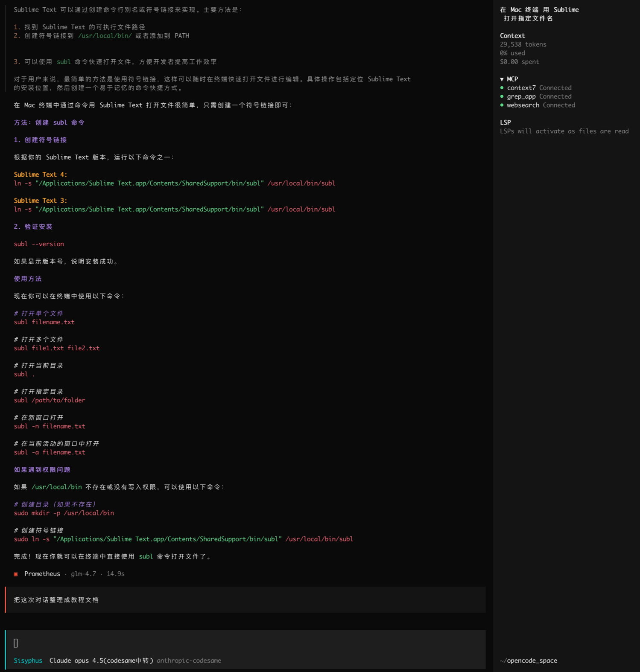Click 'LSPs will activate as files are read'
The height and width of the screenshot is (672, 640).
(x=564, y=131)
